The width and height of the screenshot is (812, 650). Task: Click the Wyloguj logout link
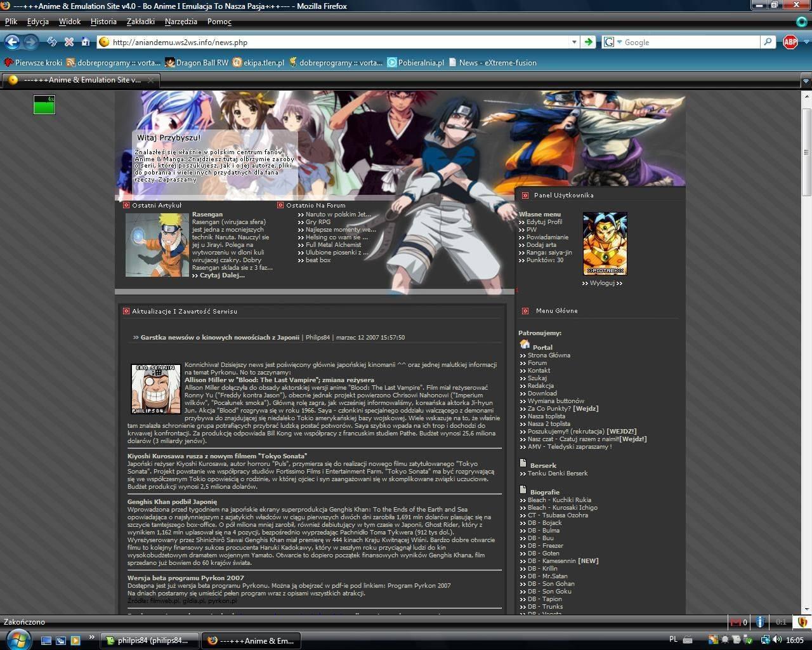click(x=602, y=283)
